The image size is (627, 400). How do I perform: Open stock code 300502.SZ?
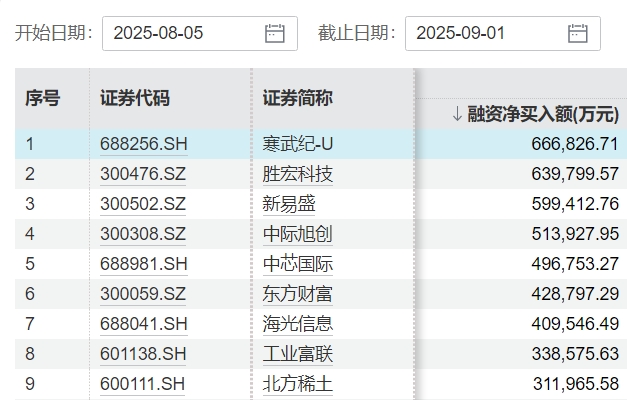coord(143,204)
